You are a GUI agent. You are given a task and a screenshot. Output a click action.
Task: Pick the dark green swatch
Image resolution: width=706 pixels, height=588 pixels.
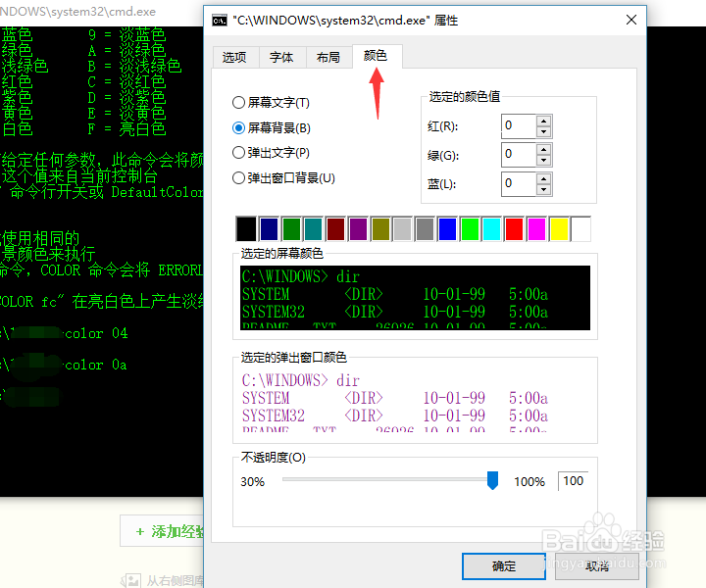tap(291, 229)
